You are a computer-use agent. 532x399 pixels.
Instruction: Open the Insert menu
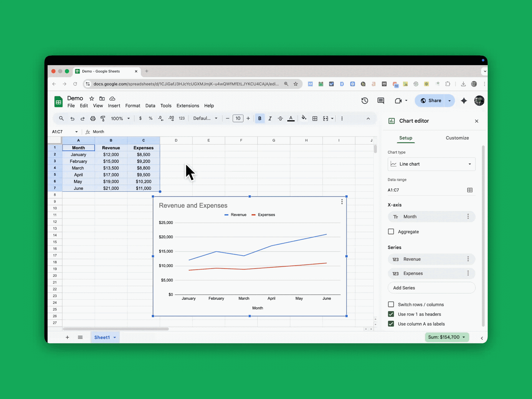pyautogui.click(x=114, y=106)
